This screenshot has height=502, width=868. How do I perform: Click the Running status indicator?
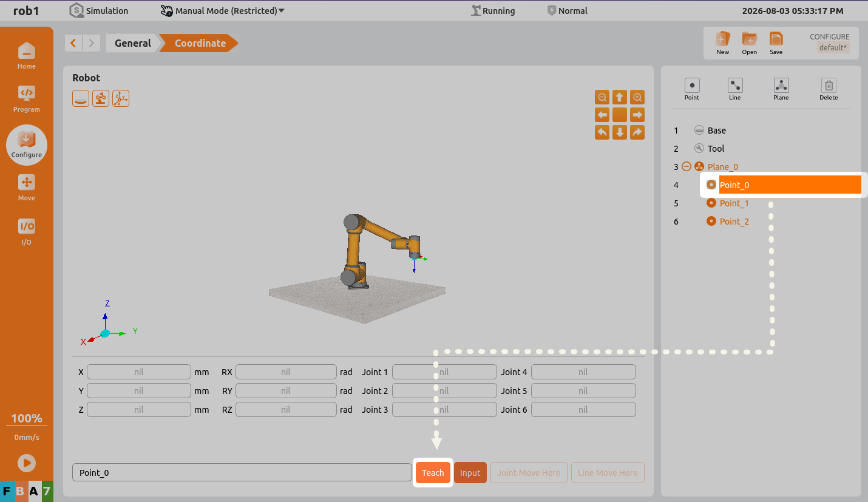493,11
